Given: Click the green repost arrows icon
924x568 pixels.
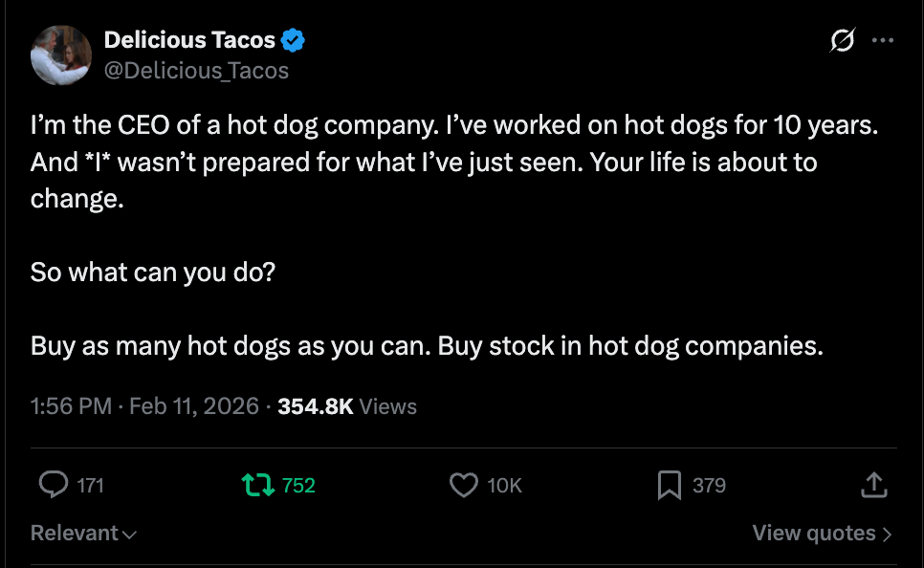Looking at the screenshot, I should pos(258,486).
